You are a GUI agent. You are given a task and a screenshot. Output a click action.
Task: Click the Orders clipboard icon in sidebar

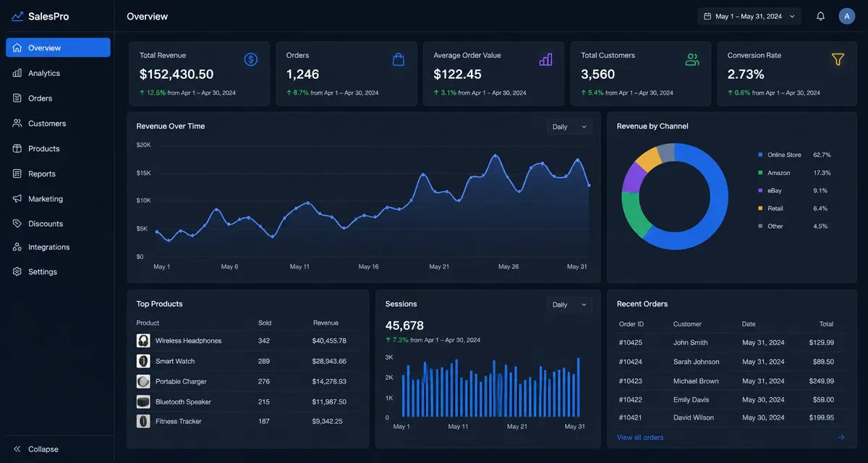tap(17, 98)
